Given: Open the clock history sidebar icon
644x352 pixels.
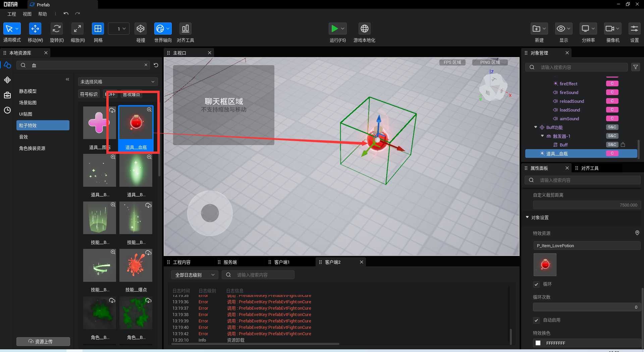Looking at the screenshot, I should [7, 110].
